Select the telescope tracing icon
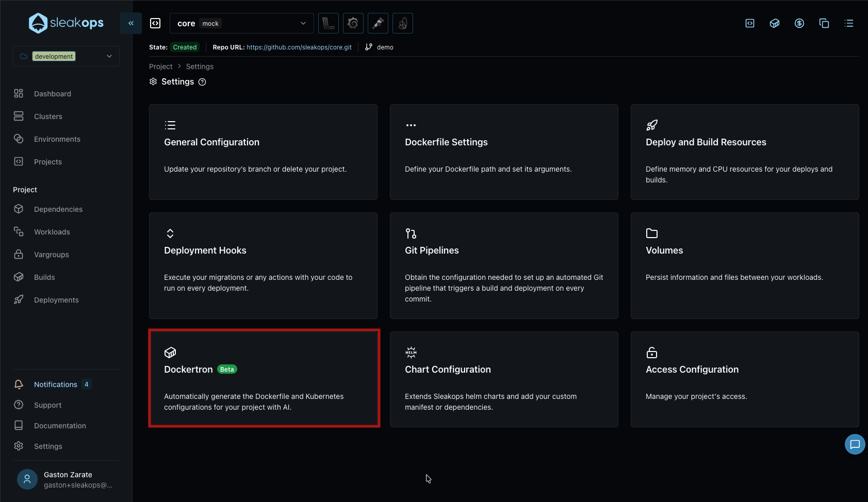868x502 pixels. point(378,23)
